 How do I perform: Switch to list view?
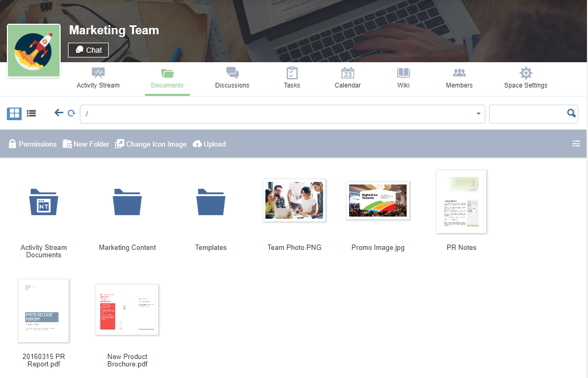(x=32, y=113)
